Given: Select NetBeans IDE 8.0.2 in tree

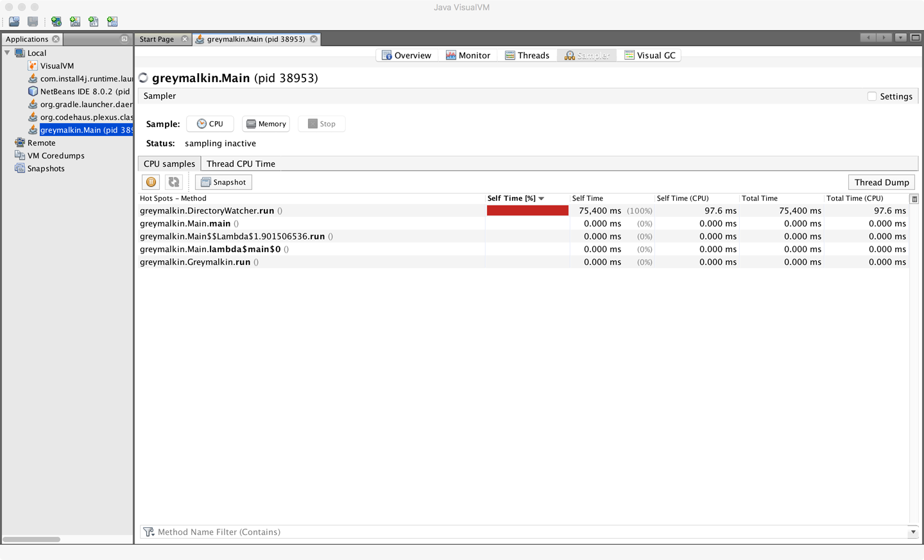Looking at the screenshot, I should pyautogui.click(x=85, y=92).
